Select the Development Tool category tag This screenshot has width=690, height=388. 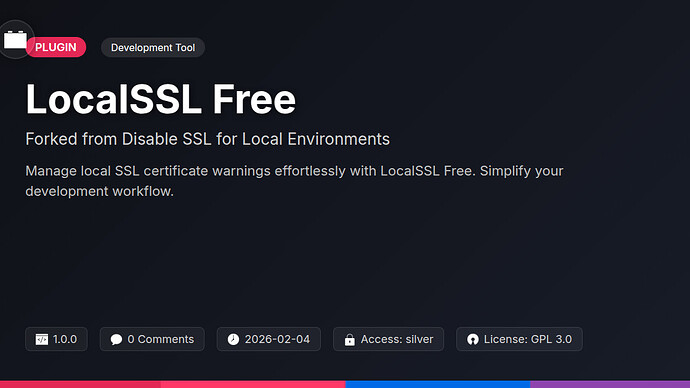[x=153, y=48]
